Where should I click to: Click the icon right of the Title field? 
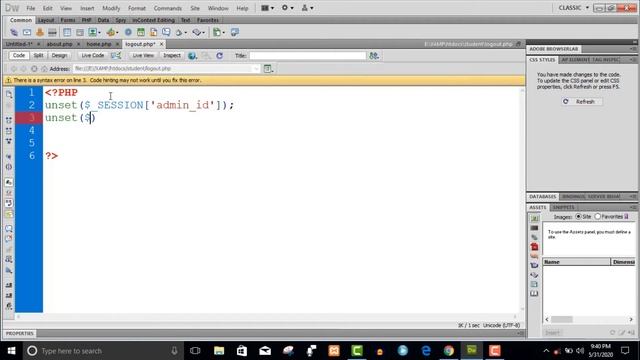[374, 56]
